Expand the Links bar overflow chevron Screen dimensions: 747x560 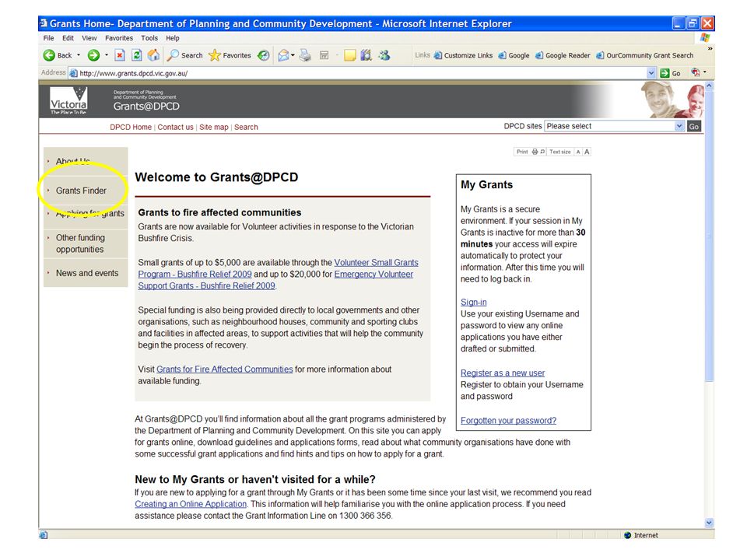[710, 48]
